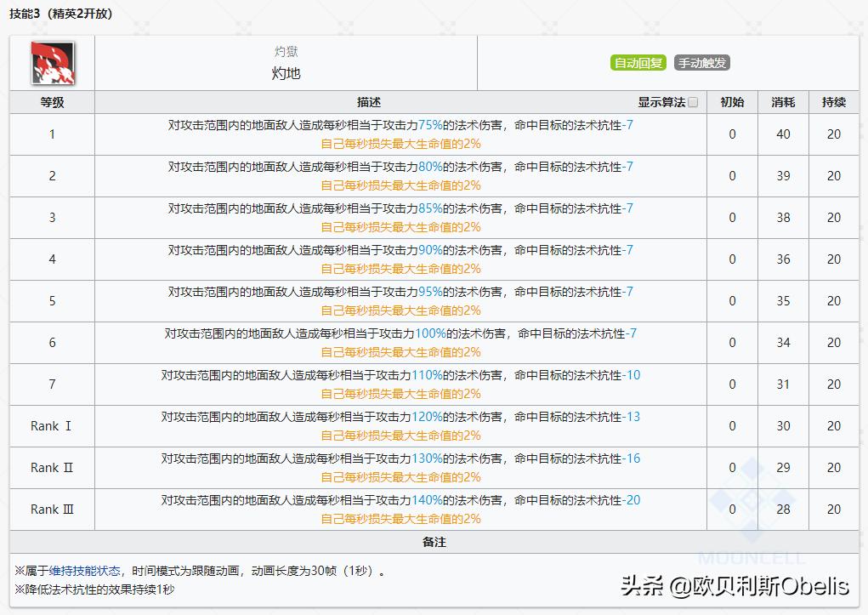Click the 消耗 column header
The image size is (868, 615).
[782, 101]
